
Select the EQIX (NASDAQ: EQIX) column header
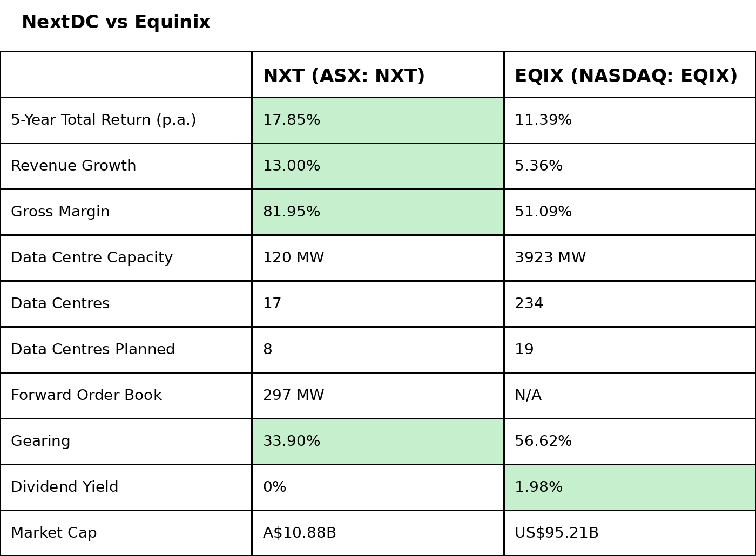626,76
